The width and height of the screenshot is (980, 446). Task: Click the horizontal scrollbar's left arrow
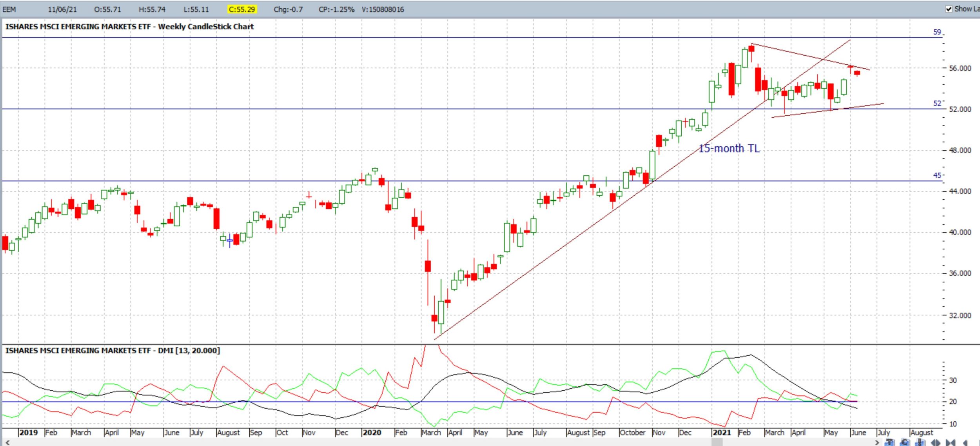(7, 442)
